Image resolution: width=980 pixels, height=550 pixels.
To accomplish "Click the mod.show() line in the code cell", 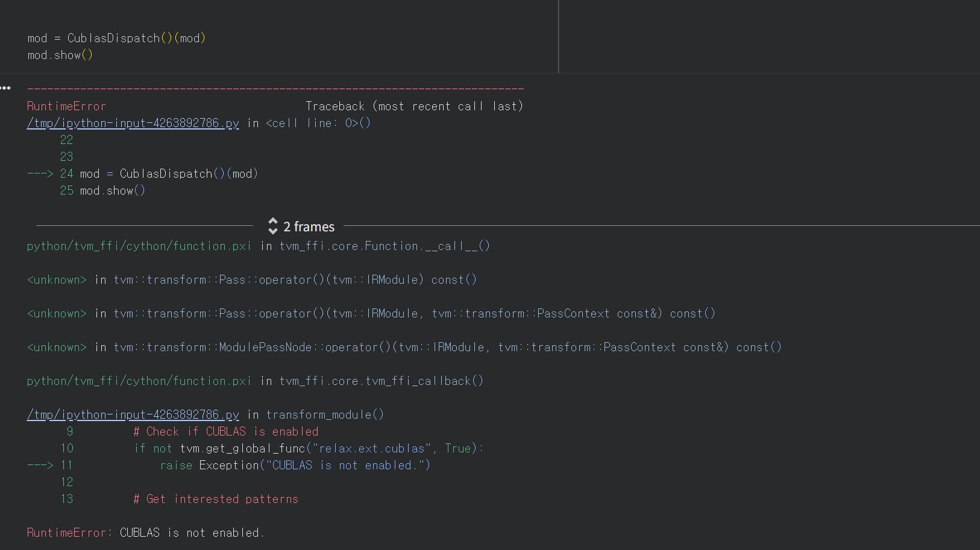I will pos(60,55).
